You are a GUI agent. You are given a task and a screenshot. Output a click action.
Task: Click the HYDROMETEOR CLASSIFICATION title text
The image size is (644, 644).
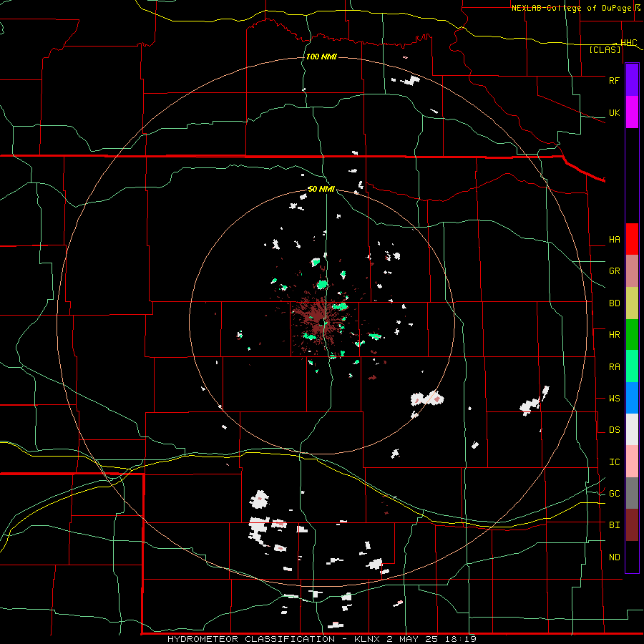point(251,639)
